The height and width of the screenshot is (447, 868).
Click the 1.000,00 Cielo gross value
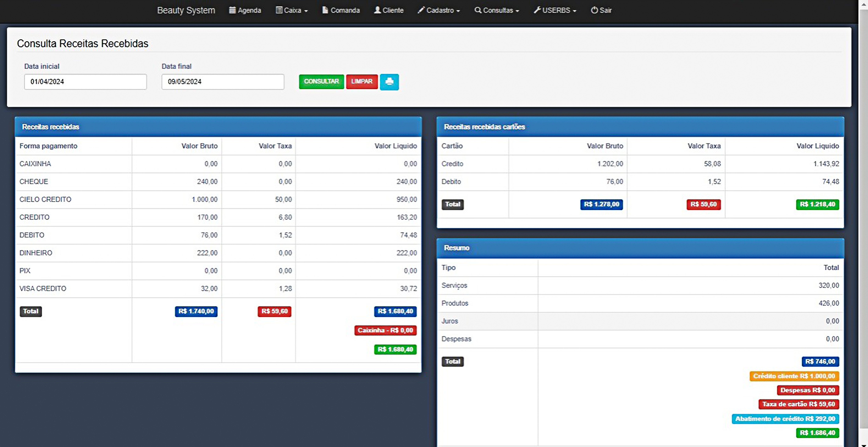(x=205, y=199)
